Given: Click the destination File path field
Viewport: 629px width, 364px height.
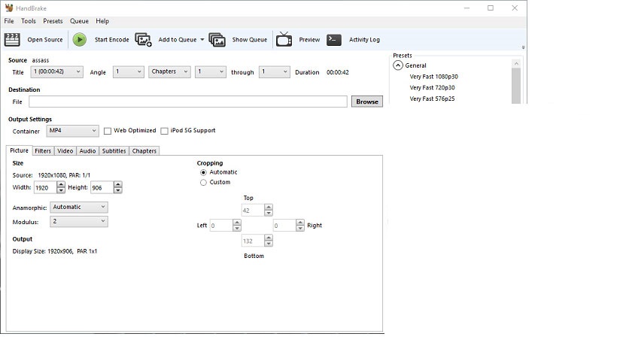Looking at the screenshot, I should click(x=188, y=102).
